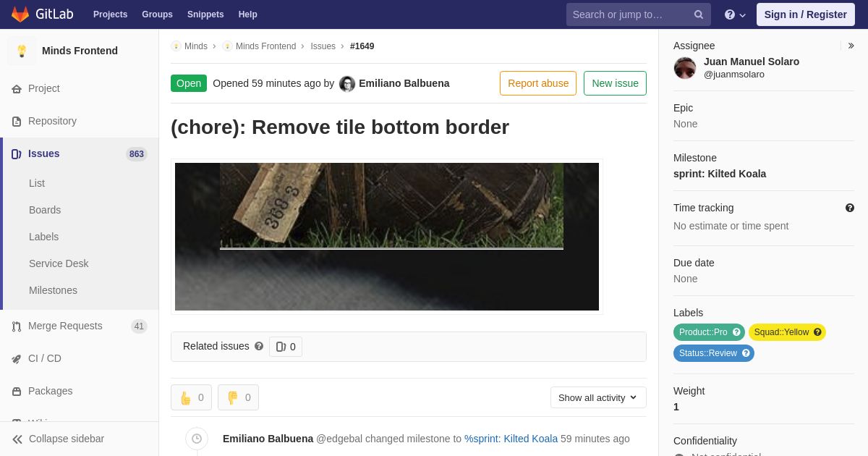The height and width of the screenshot is (456, 868).
Task: Open the Help menu item
Action: point(248,14)
